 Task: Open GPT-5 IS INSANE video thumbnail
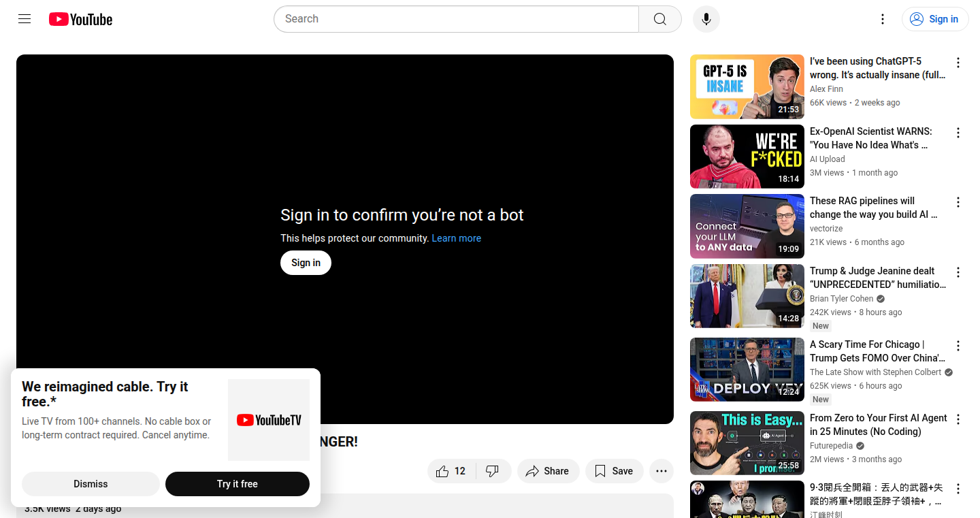[747, 87]
